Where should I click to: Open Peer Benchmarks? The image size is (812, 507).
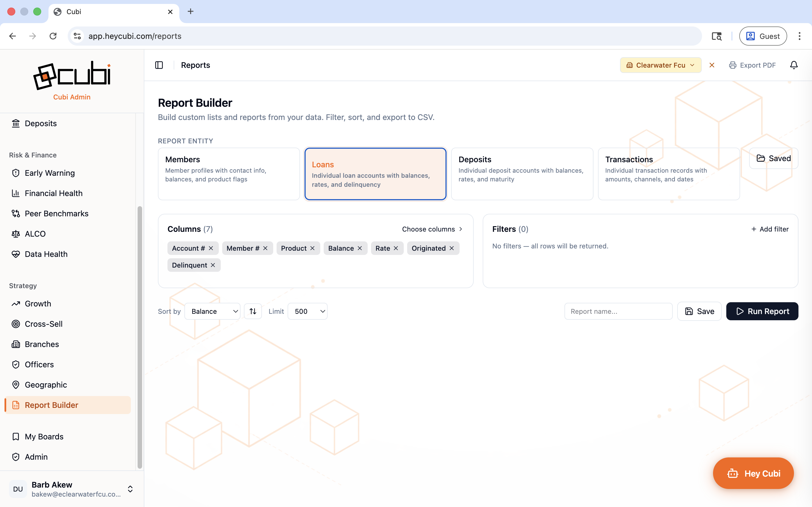[x=56, y=213]
